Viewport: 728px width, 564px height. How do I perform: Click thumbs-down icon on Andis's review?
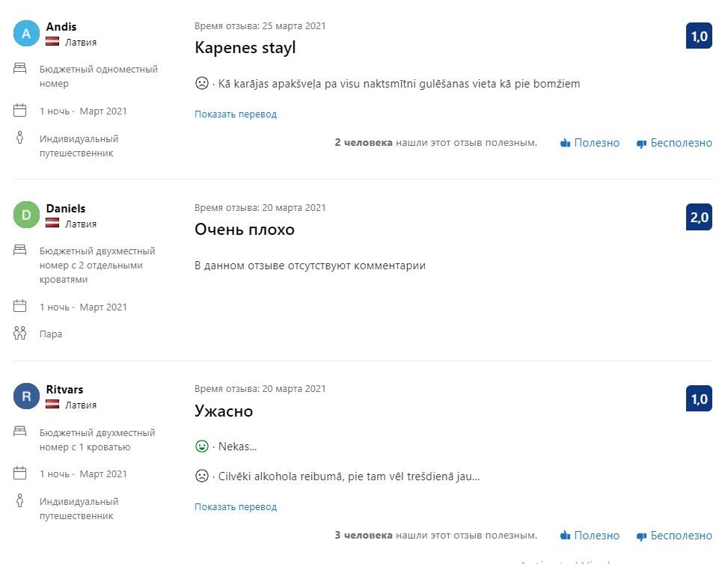click(x=641, y=144)
